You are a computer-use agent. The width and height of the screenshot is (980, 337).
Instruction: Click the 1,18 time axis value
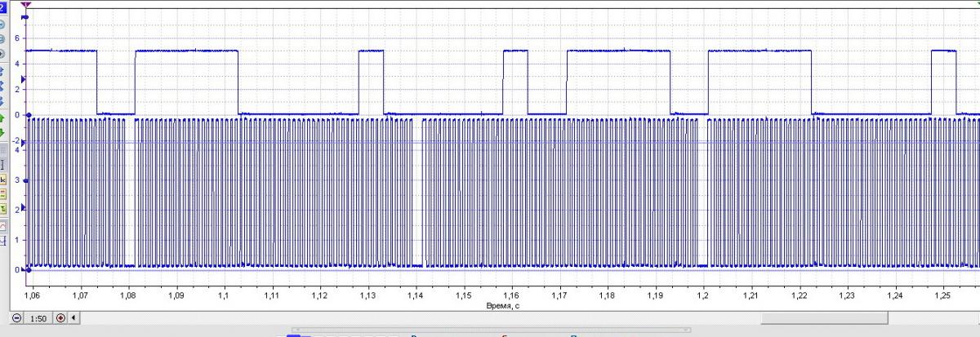coord(608,295)
